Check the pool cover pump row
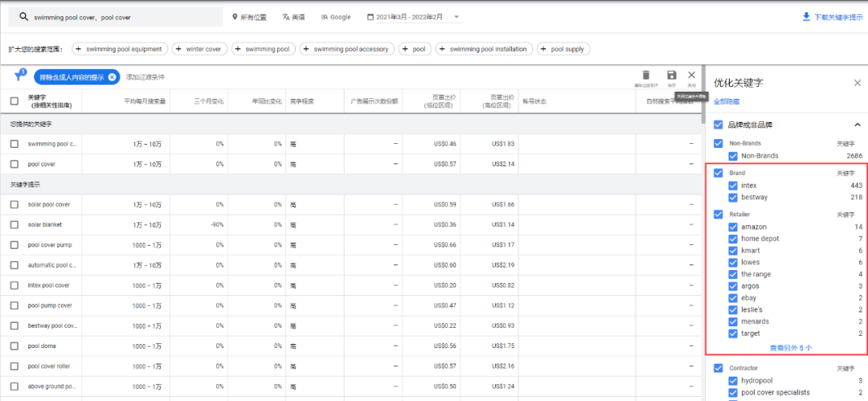Viewport: 868px width, 401px height. (14, 245)
